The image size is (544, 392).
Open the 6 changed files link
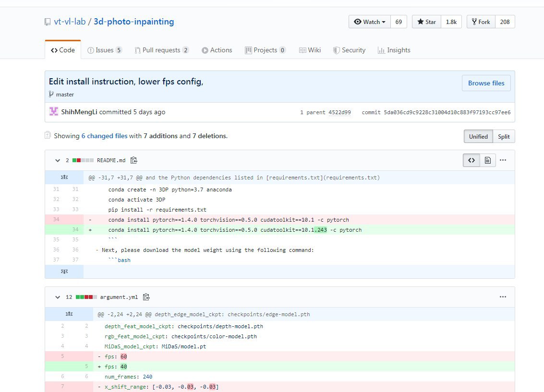click(104, 136)
